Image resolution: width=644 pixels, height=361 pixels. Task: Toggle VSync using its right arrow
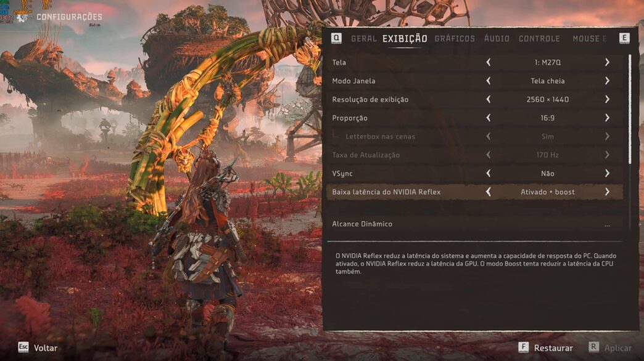(x=607, y=173)
